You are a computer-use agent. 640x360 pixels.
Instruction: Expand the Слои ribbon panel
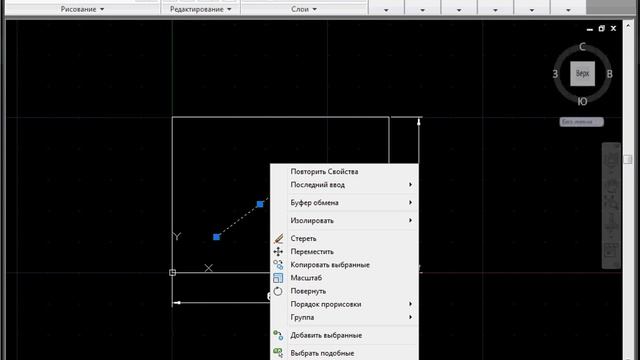click(304, 9)
